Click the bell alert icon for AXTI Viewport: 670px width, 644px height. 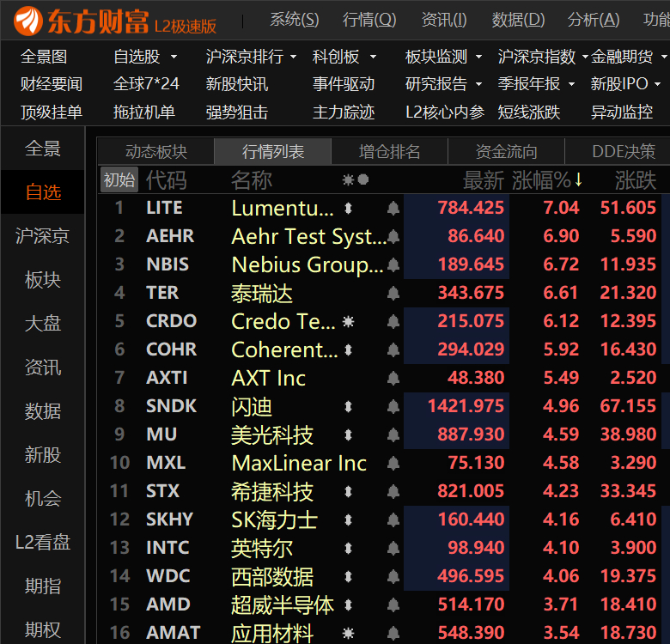(393, 378)
